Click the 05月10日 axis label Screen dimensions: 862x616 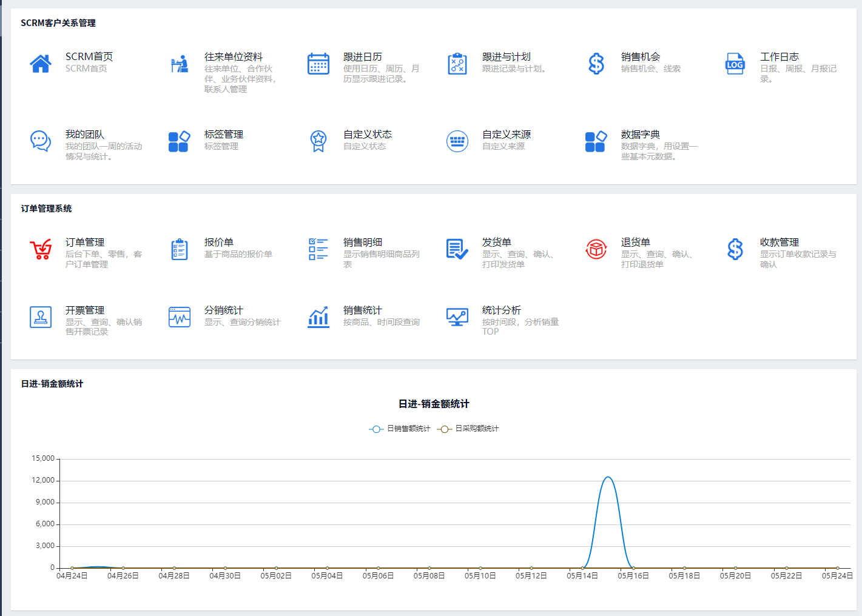(x=480, y=576)
